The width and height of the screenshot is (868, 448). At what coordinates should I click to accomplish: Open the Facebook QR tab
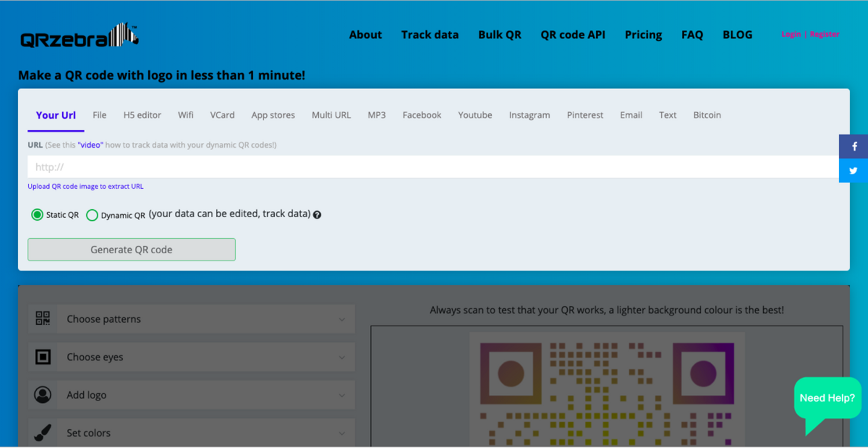422,115
